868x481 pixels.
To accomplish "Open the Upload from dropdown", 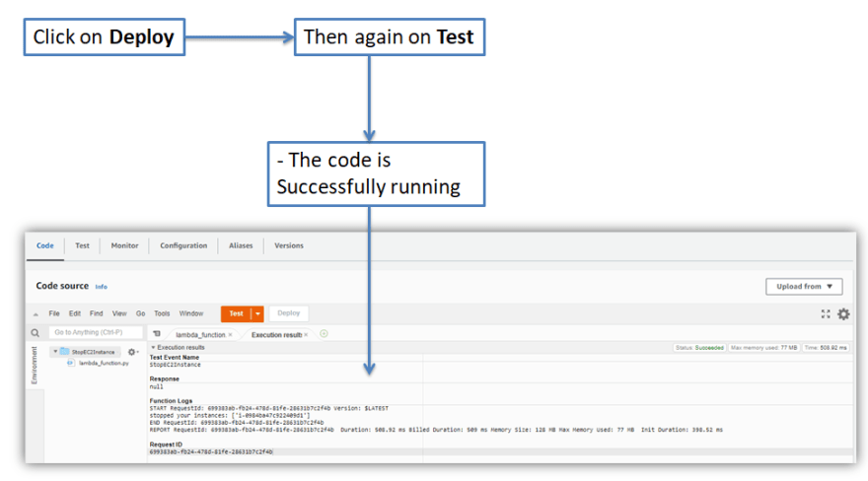I will (804, 287).
